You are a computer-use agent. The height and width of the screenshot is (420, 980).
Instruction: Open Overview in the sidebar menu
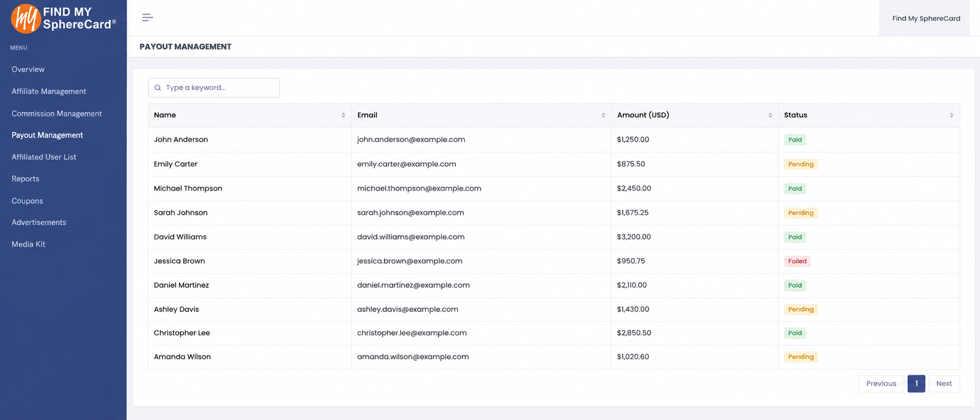coord(28,70)
